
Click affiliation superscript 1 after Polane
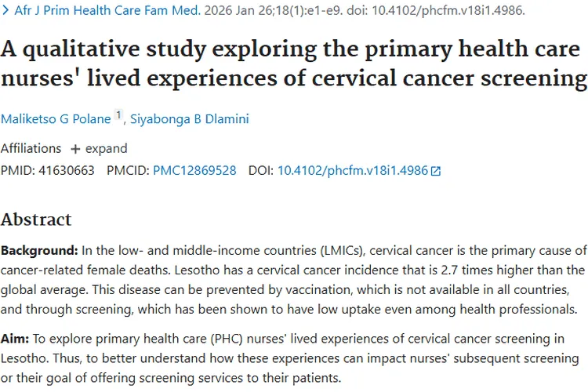(x=119, y=115)
